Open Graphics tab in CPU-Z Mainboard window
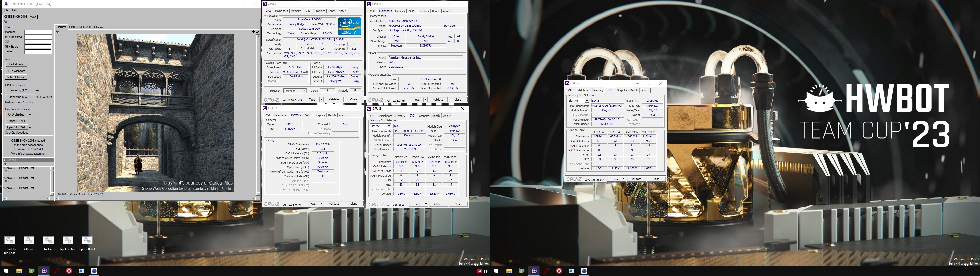The height and width of the screenshot is (276, 980). coord(424,11)
